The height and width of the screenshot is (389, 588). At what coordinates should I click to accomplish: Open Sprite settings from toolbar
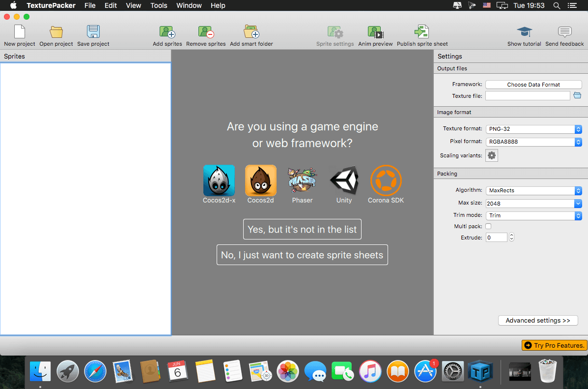click(x=335, y=32)
